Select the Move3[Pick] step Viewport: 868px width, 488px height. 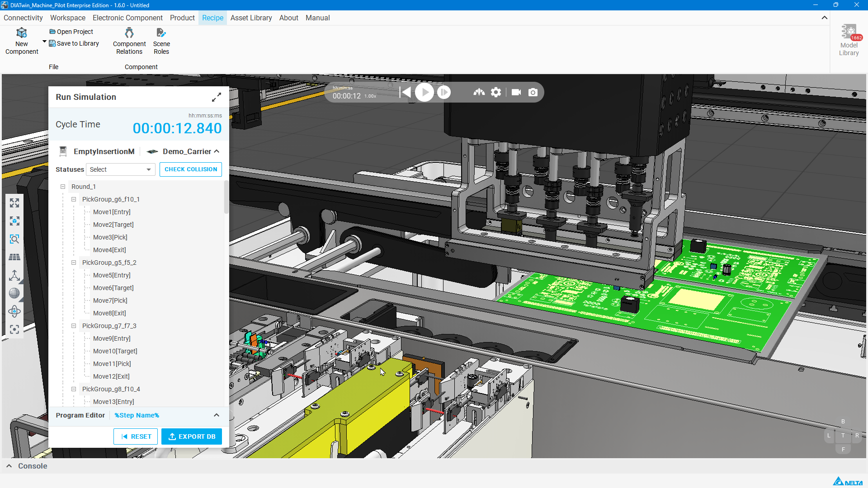point(110,237)
